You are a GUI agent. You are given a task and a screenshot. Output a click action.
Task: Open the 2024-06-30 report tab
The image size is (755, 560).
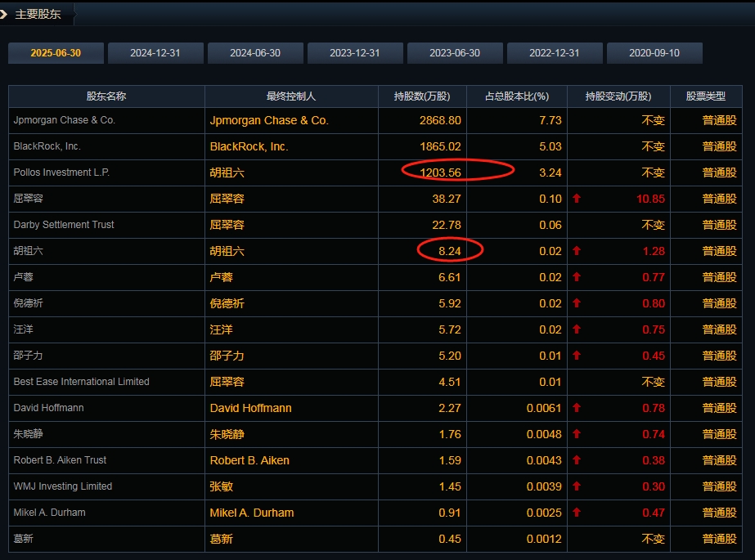255,53
